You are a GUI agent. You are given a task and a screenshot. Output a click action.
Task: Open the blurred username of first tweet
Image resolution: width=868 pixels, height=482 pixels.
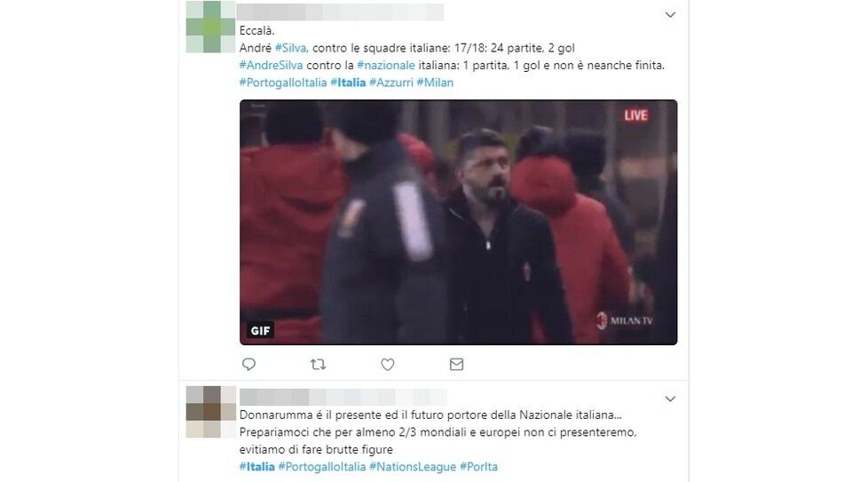point(340,12)
